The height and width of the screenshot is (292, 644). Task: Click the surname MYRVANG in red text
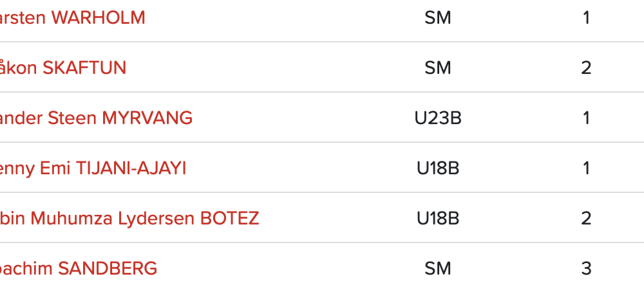click(147, 118)
